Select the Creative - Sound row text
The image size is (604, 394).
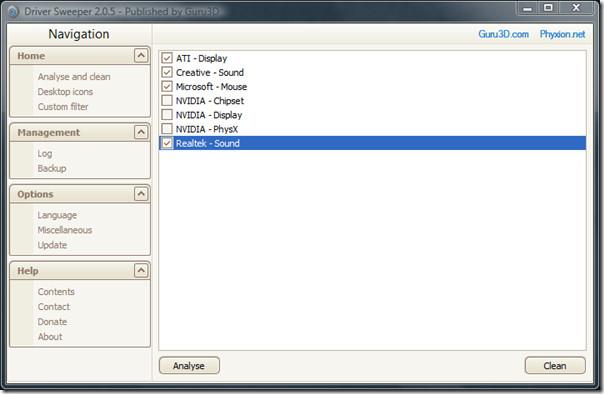(x=210, y=72)
